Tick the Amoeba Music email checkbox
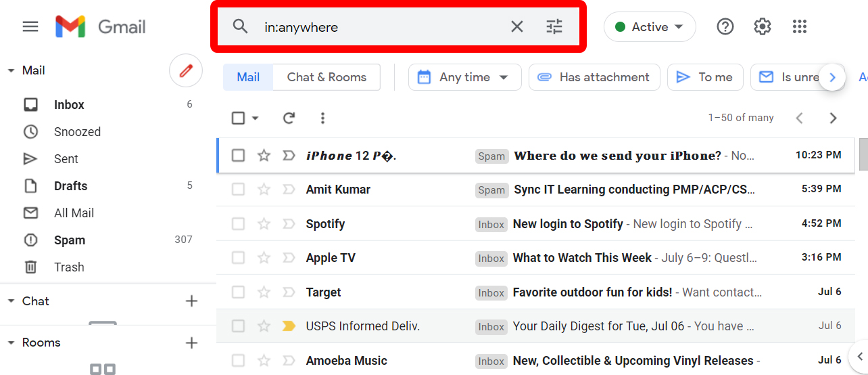 click(x=238, y=360)
